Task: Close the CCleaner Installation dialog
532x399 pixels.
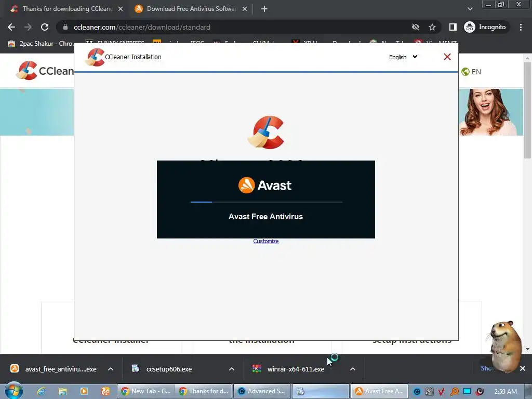Action: coord(447,57)
